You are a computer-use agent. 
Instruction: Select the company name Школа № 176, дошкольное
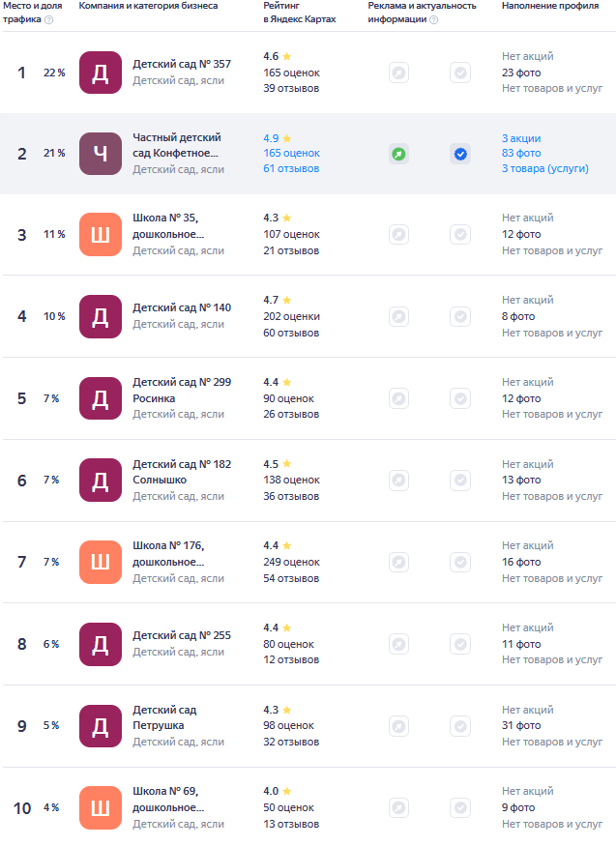tap(168, 554)
